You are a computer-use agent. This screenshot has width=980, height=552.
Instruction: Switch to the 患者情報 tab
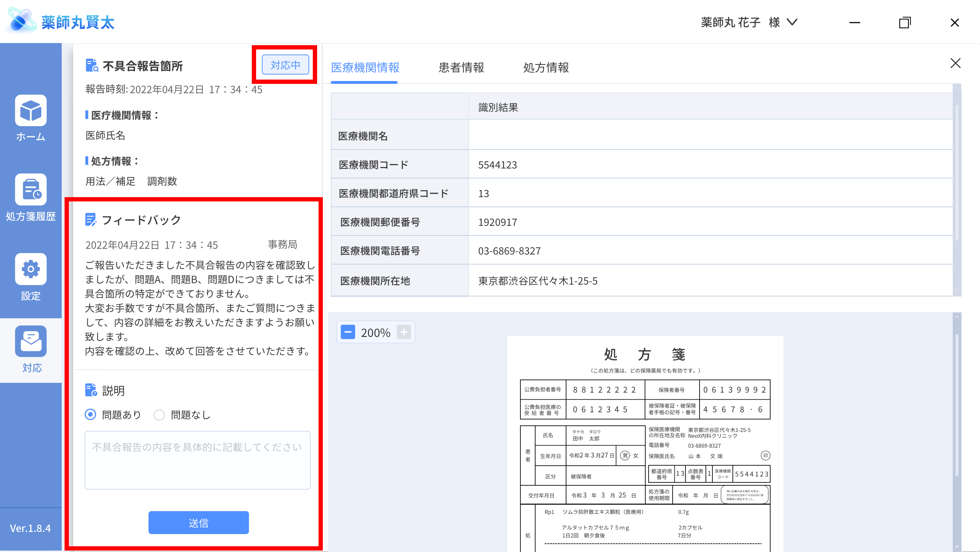click(461, 67)
